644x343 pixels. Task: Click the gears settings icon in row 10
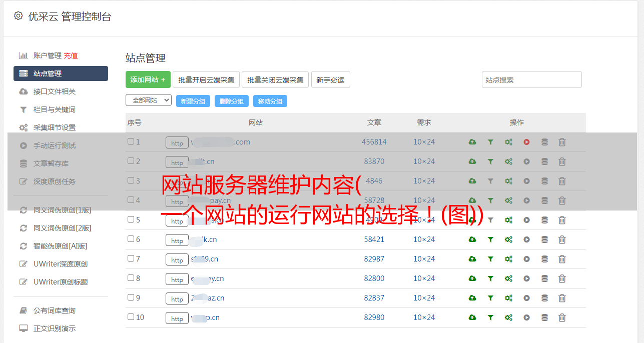tap(508, 317)
